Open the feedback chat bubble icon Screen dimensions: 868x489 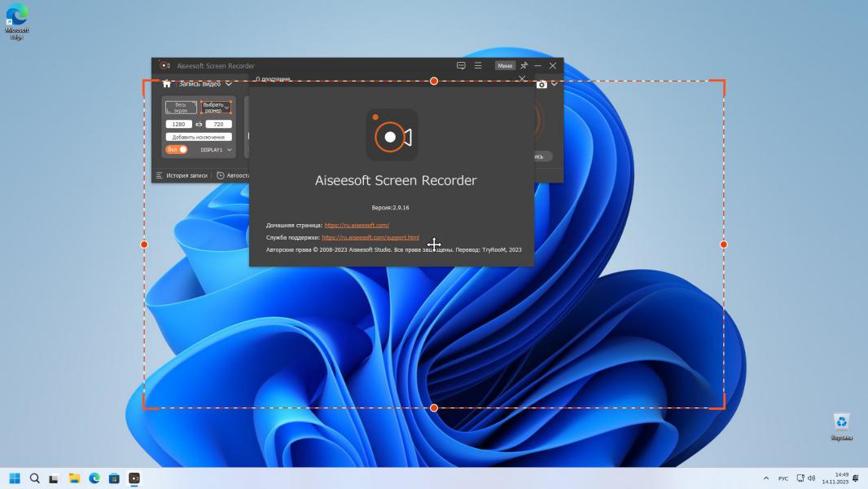pyautogui.click(x=461, y=65)
